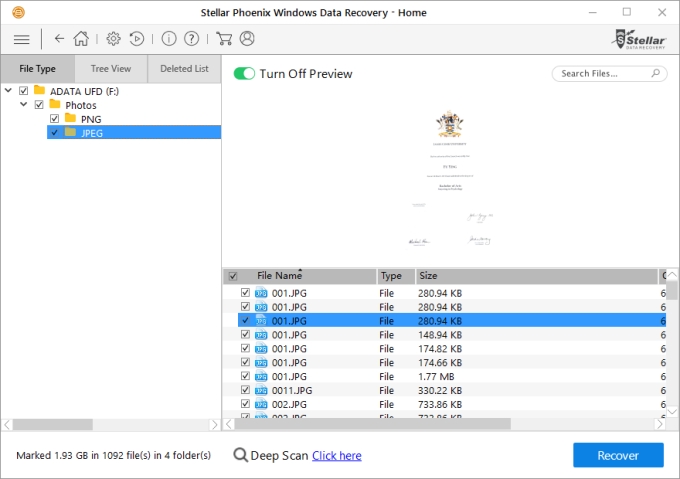Uncheck the PNG folder checkbox

[x=54, y=118]
